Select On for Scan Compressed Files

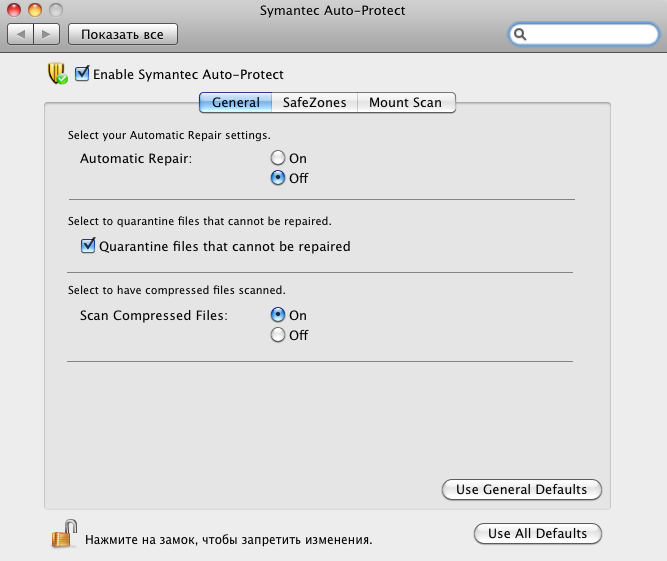[278, 315]
